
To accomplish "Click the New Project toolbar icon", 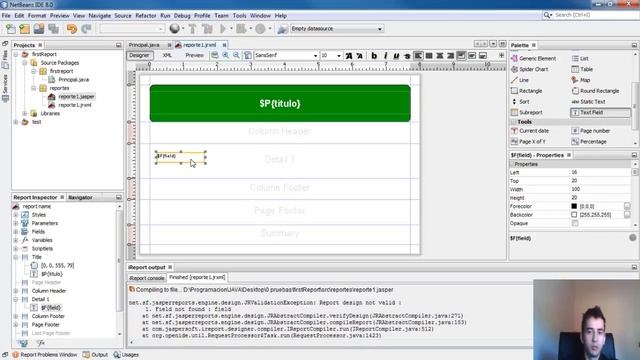I will [x=24, y=29].
